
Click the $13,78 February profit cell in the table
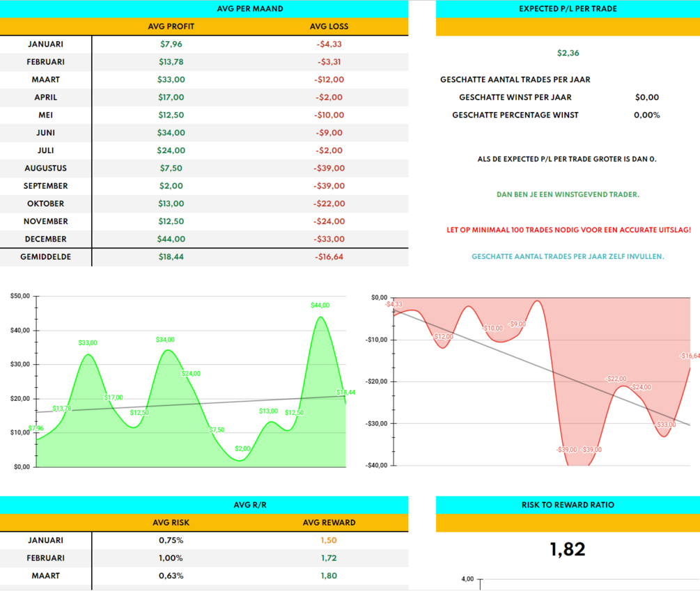pos(171,62)
